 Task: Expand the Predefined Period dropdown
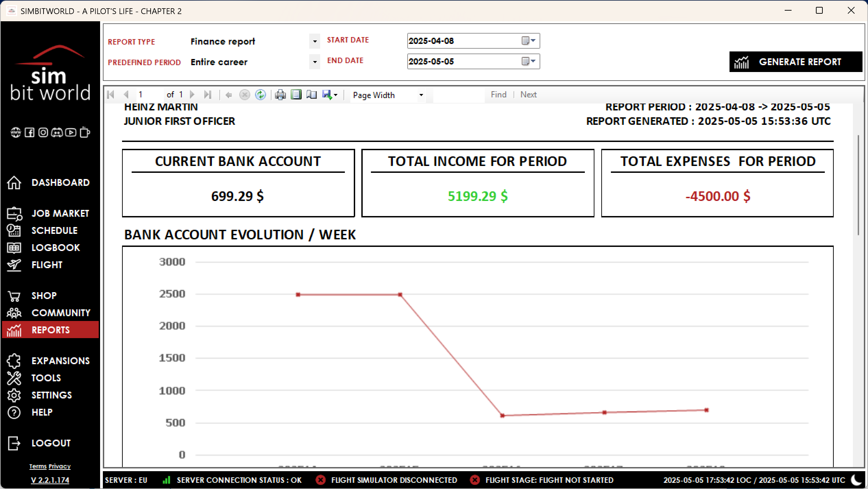pos(314,62)
